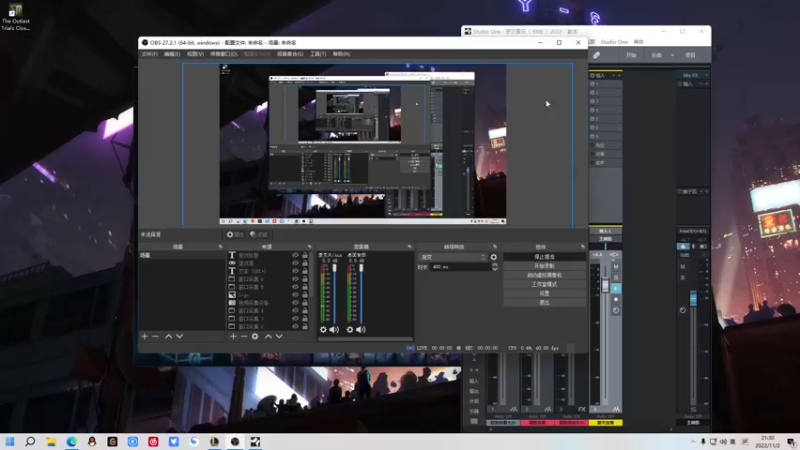The width and height of the screenshot is (800, 450).
Task: Open settings gear for first audio mixer channel
Action: (x=323, y=330)
